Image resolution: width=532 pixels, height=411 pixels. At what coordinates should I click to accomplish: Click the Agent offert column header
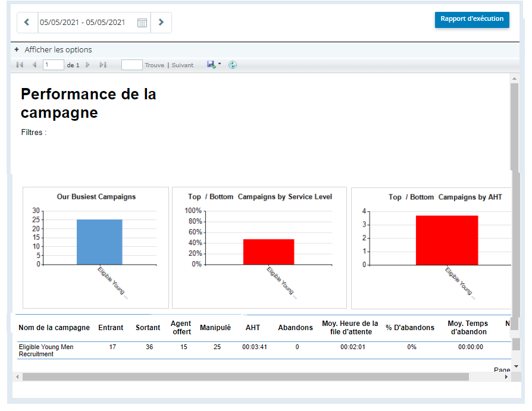pos(181,328)
